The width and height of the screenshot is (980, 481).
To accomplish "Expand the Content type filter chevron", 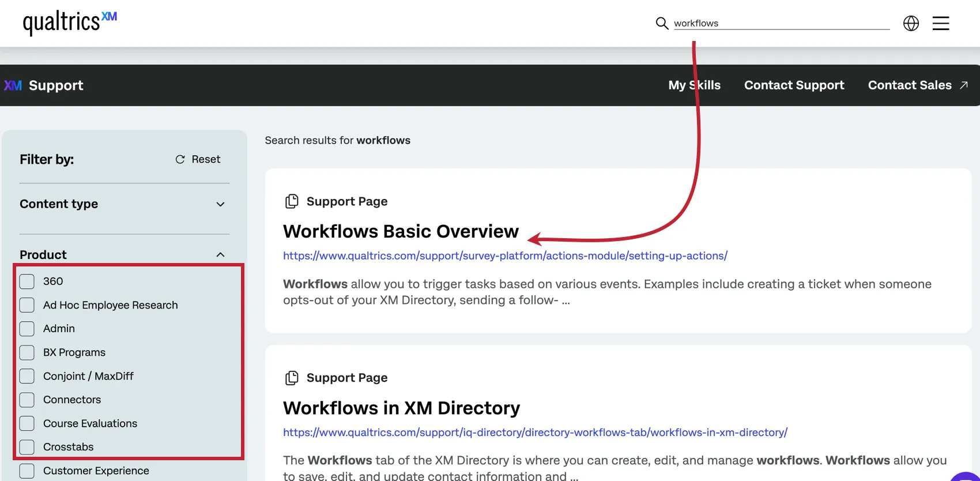I will pyautogui.click(x=220, y=204).
